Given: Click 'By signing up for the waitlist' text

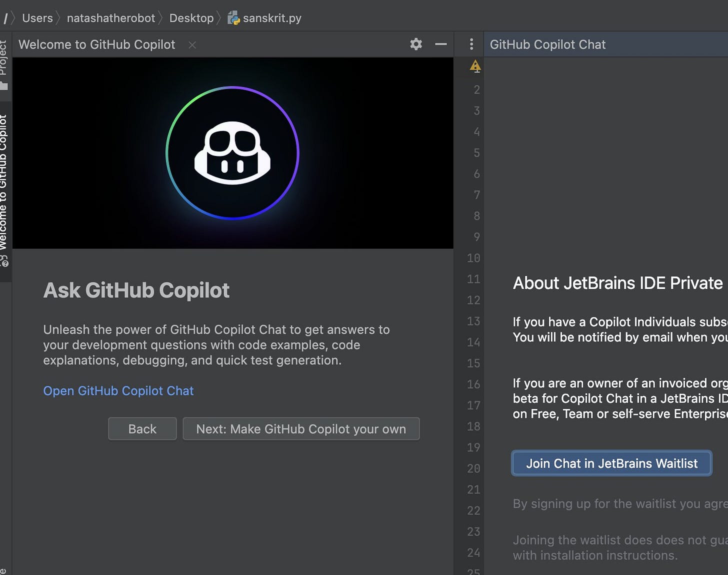Looking at the screenshot, I should tap(620, 503).
